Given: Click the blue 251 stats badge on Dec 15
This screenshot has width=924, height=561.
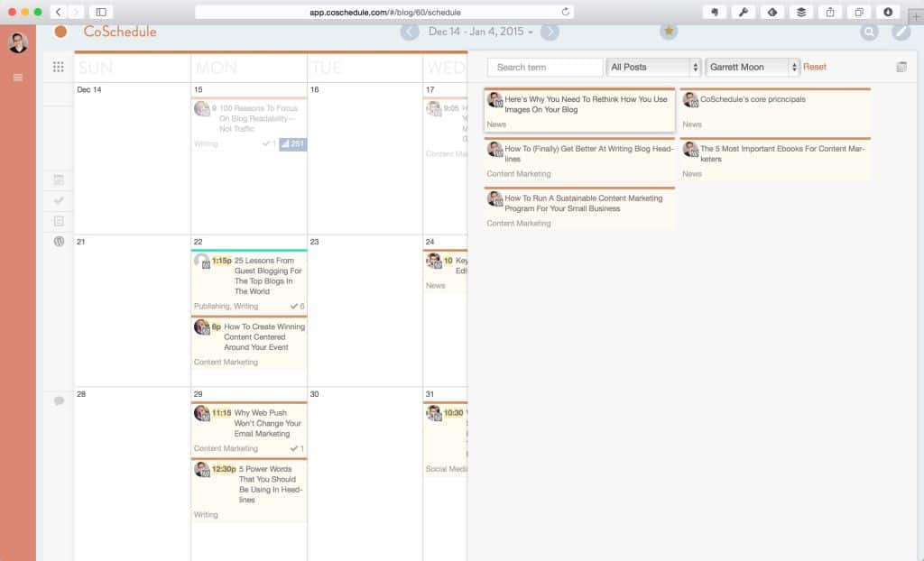Looking at the screenshot, I should pos(293,143).
